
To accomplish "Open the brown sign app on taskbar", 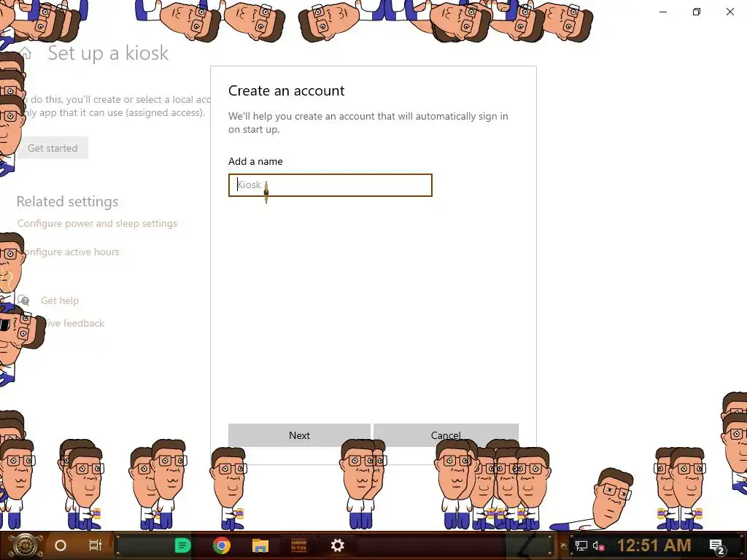I will tap(298, 545).
